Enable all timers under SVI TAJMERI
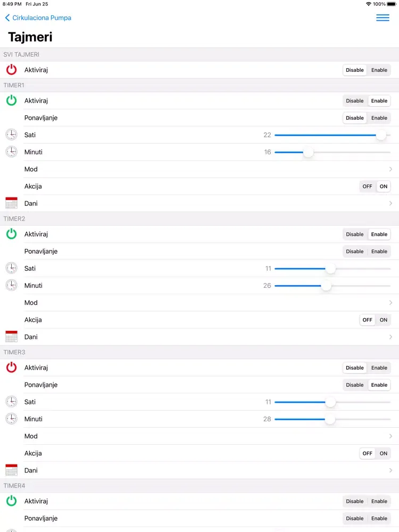The image size is (399, 532). click(x=379, y=70)
